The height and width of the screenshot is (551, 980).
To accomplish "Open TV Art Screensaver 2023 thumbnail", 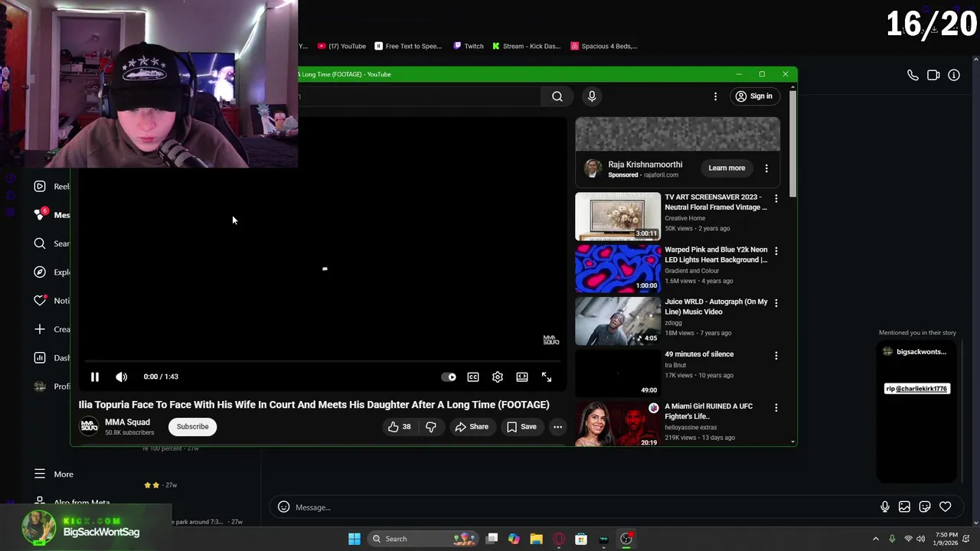I will click(618, 217).
